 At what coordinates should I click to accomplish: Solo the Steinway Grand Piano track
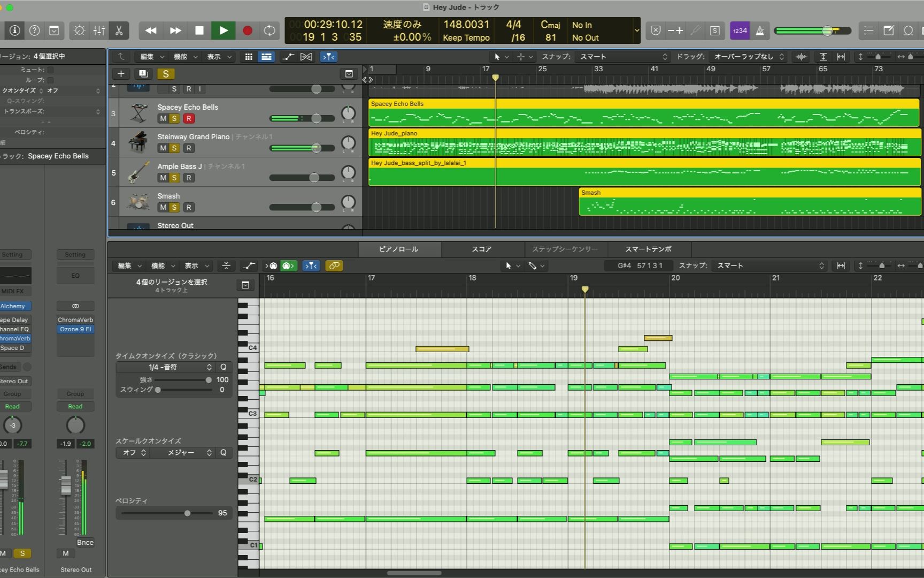pos(174,148)
